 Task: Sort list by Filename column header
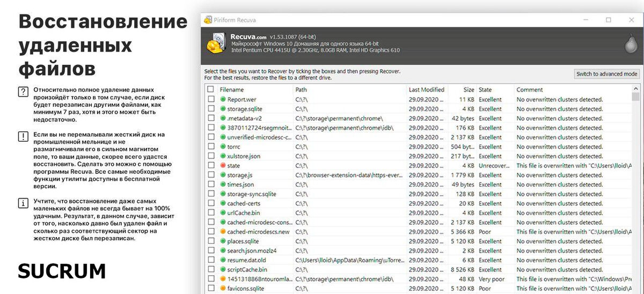231,90
